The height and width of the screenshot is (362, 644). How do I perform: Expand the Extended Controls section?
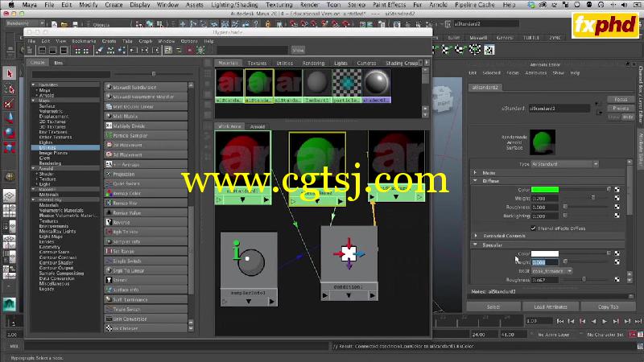[x=476, y=236]
